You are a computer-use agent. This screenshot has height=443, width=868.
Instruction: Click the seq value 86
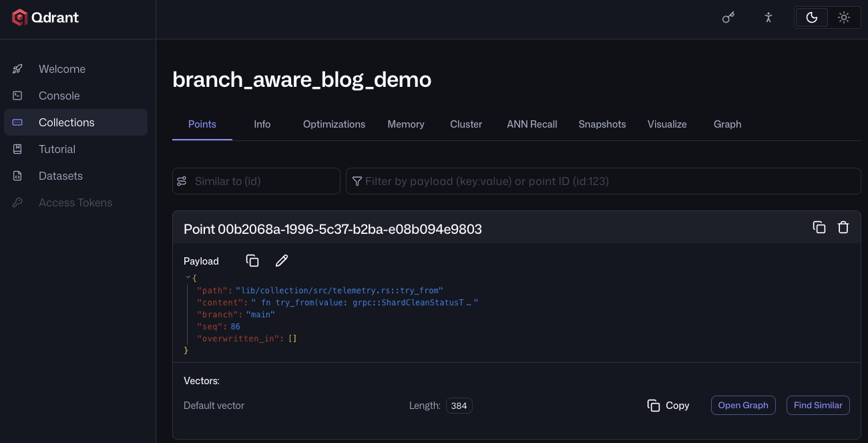[235, 327]
